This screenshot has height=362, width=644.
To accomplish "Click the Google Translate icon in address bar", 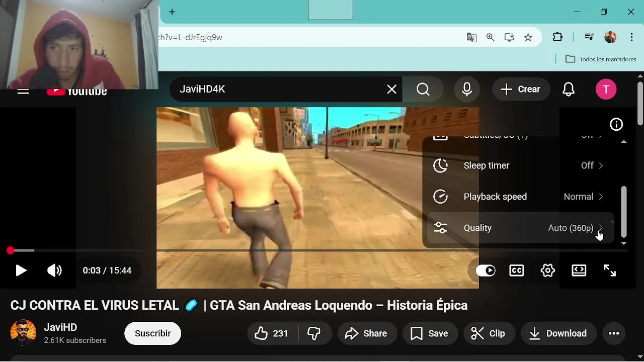I will [471, 37].
